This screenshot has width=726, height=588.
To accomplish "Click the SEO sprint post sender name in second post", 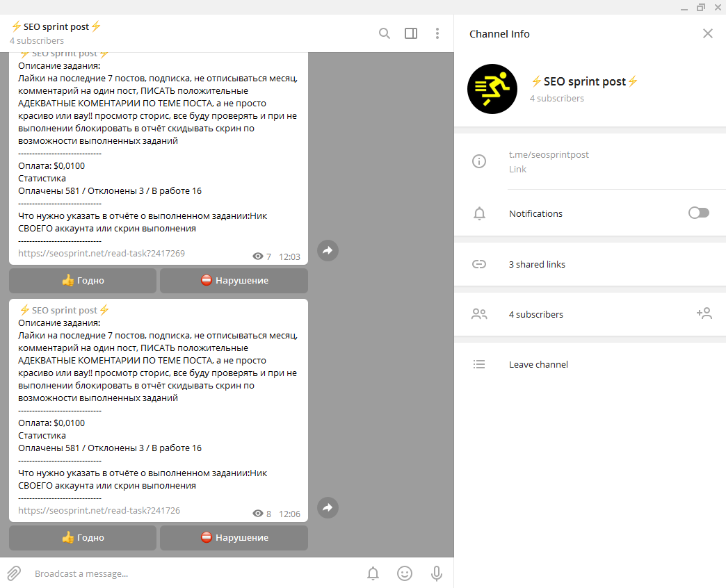I will click(65, 310).
